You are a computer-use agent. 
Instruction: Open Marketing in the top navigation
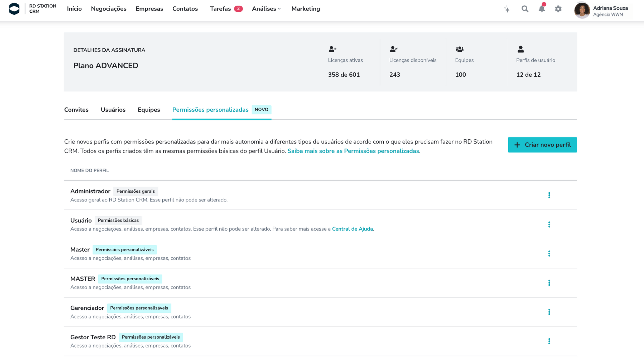tap(306, 9)
